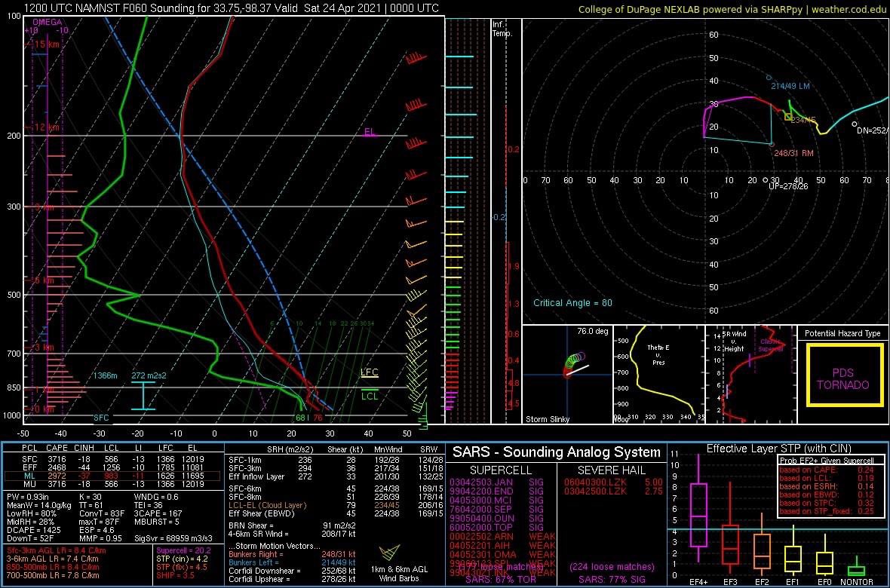Click Prob EF2+ Given Supercell header
This screenshot has width=890, height=588.
point(827,461)
